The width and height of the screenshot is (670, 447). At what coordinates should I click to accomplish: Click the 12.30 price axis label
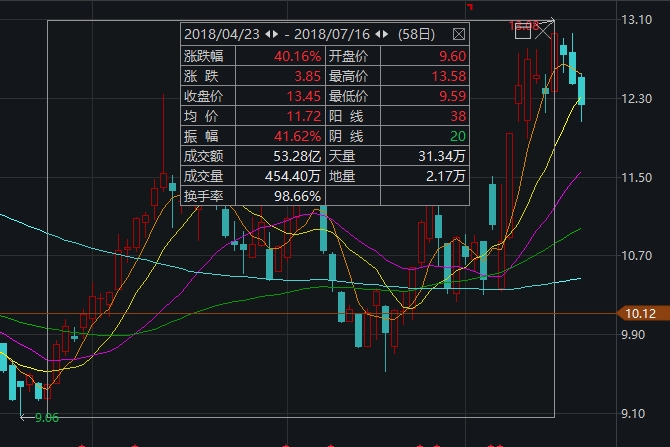click(637, 99)
